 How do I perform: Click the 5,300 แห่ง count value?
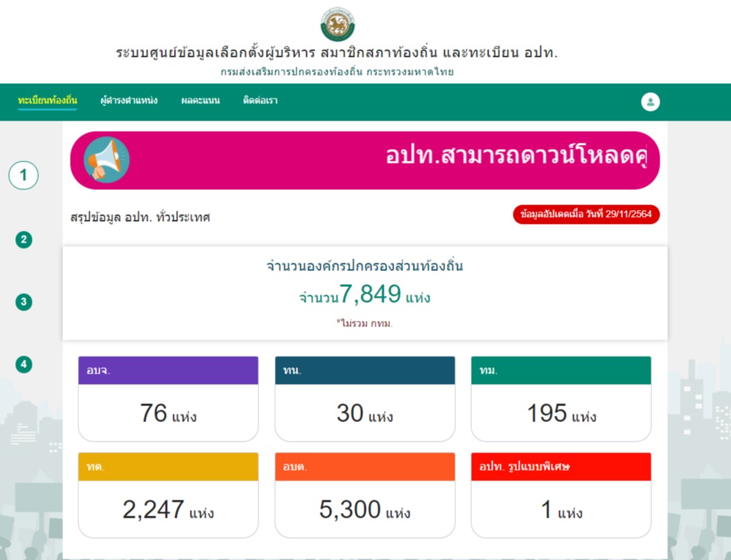(x=365, y=509)
